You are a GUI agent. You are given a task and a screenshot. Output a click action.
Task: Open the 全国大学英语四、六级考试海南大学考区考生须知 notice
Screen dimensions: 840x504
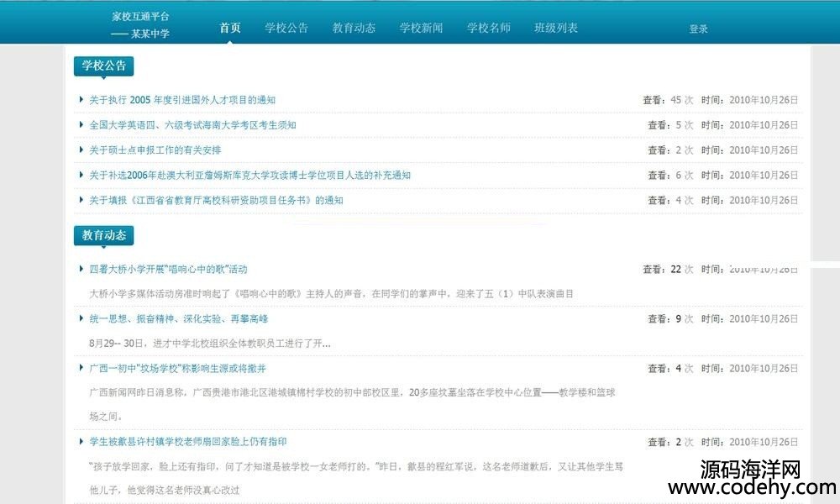pyautogui.click(x=192, y=125)
